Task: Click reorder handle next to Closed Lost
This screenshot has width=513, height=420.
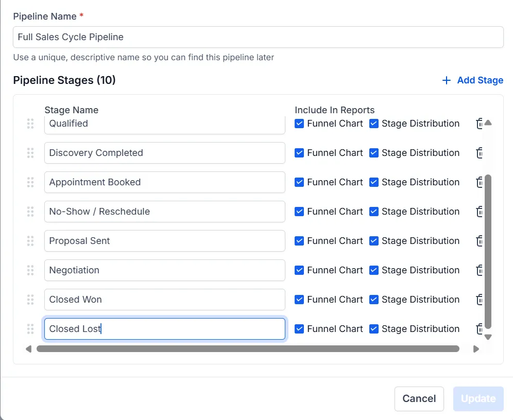Action: pos(30,329)
